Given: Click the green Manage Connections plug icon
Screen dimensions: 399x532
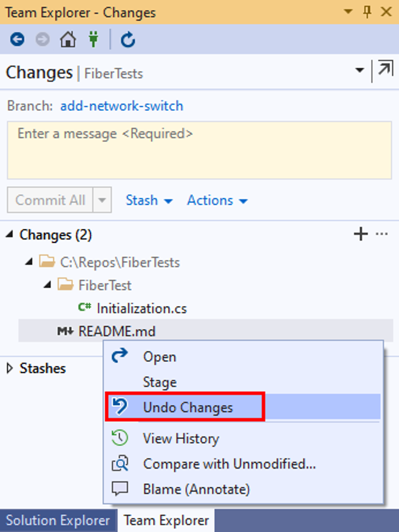Looking at the screenshot, I should [93, 39].
